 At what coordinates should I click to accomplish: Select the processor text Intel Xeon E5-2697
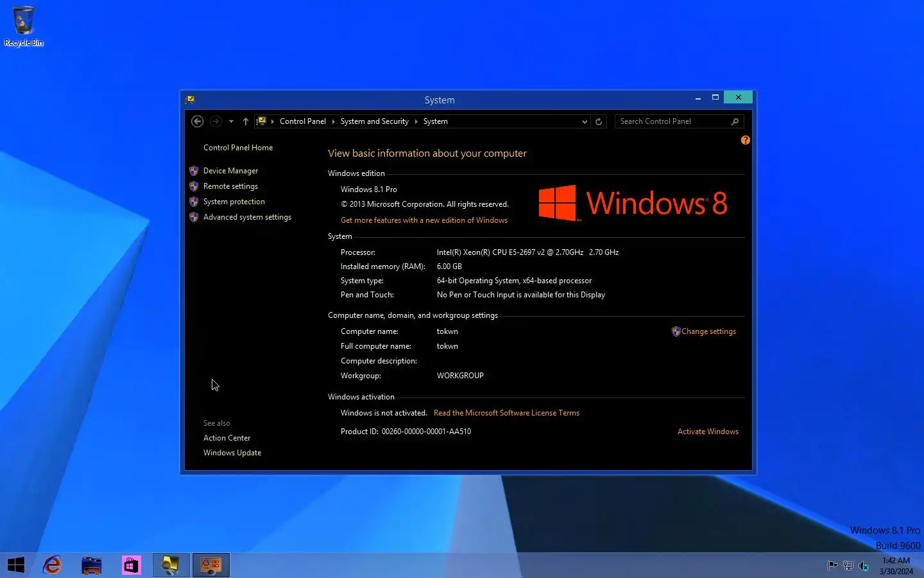coord(527,252)
